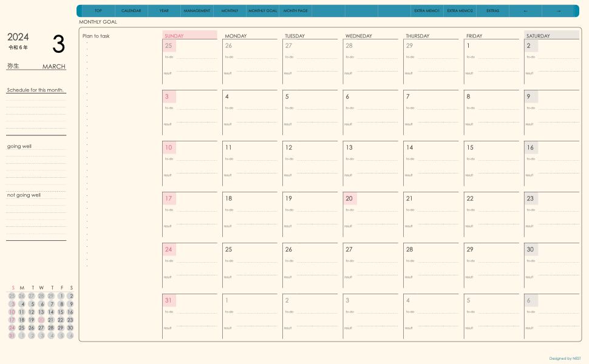The height and width of the screenshot is (364, 589).
Task: Go to previous page with left arrow
Action: point(525,11)
